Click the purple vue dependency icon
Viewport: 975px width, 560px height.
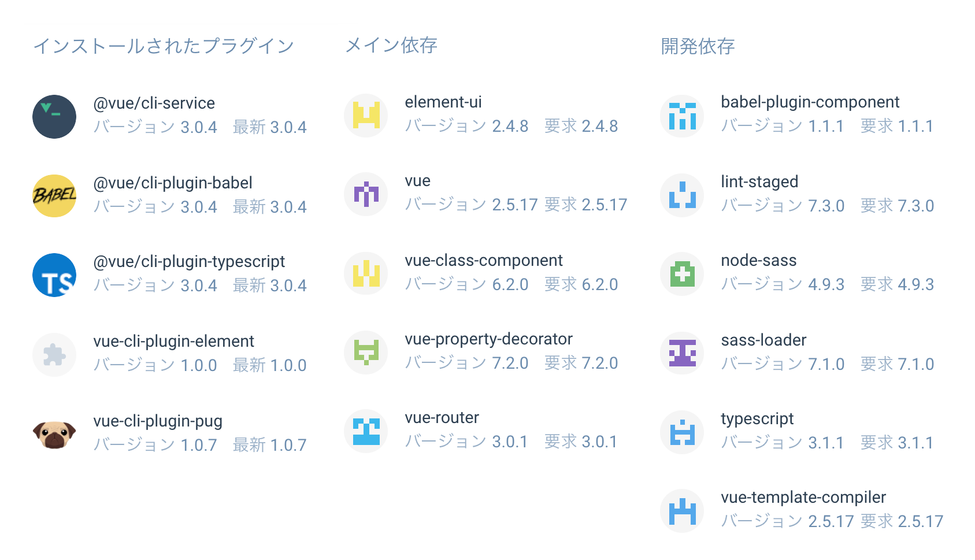[366, 194]
